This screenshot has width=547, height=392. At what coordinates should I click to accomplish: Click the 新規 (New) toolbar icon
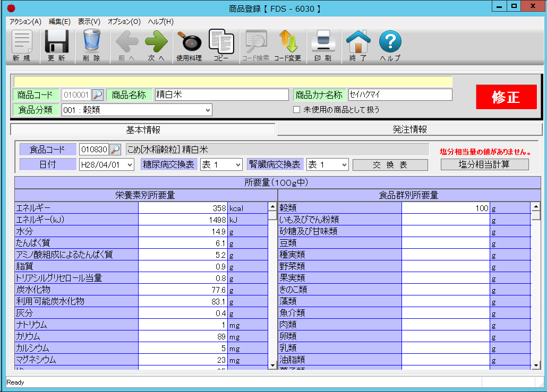tap(22, 46)
